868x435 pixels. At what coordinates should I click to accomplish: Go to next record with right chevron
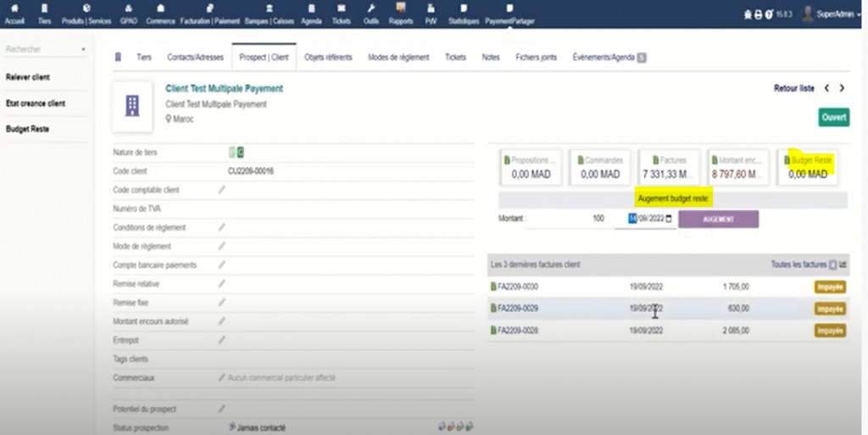[842, 88]
